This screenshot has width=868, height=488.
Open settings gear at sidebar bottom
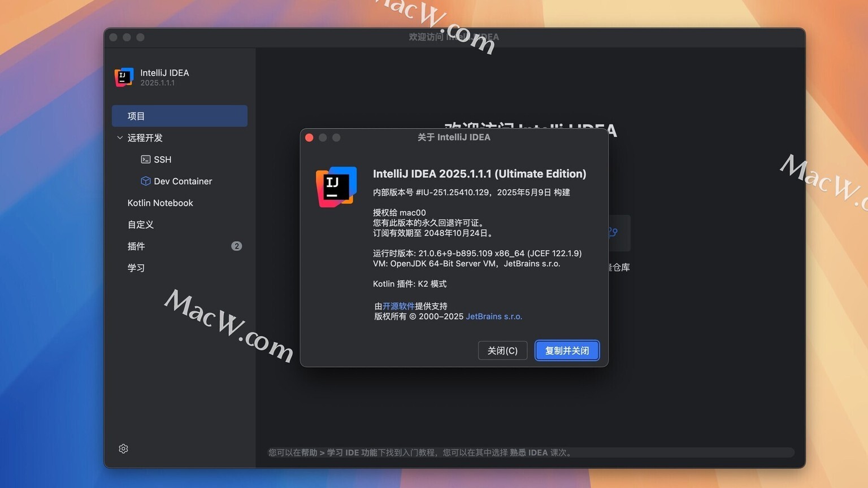pos(123,448)
